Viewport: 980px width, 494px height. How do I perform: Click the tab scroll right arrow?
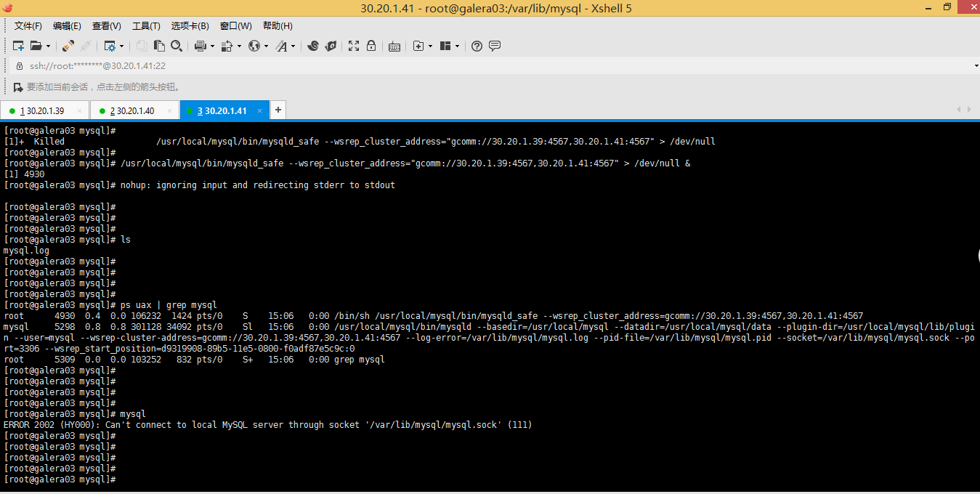(x=969, y=110)
